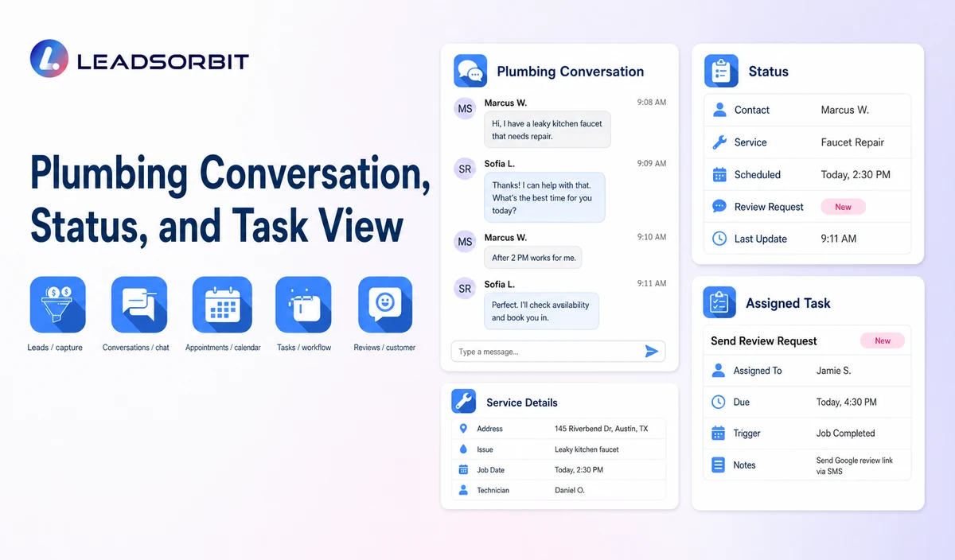Click the '9:10 AM' message timestamp
Image resolution: width=955 pixels, height=560 pixels.
point(652,237)
